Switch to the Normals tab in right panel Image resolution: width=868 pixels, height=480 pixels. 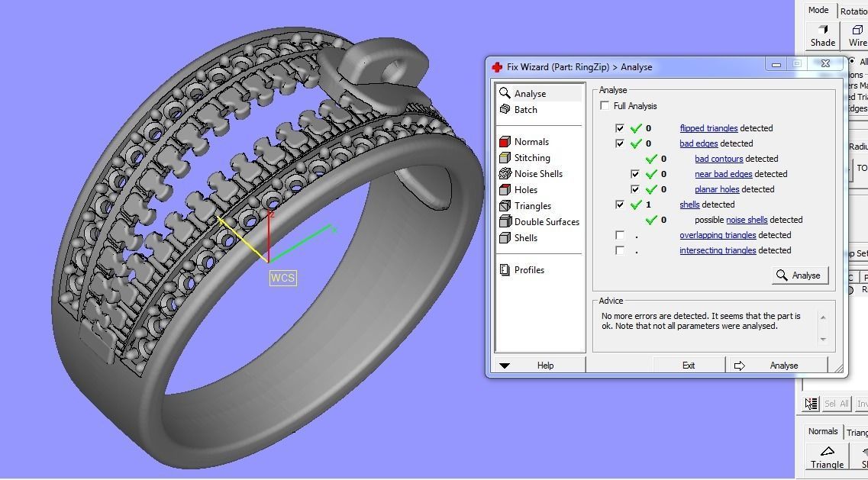tap(823, 431)
